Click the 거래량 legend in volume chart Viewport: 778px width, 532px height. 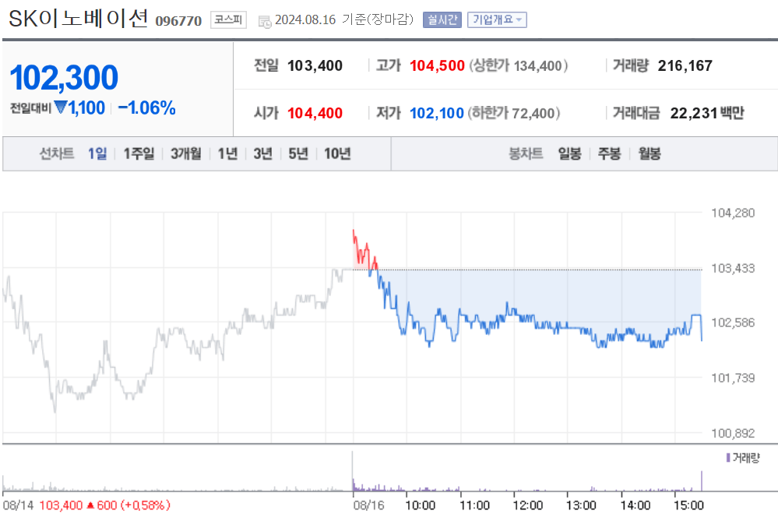(x=743, y=457)
